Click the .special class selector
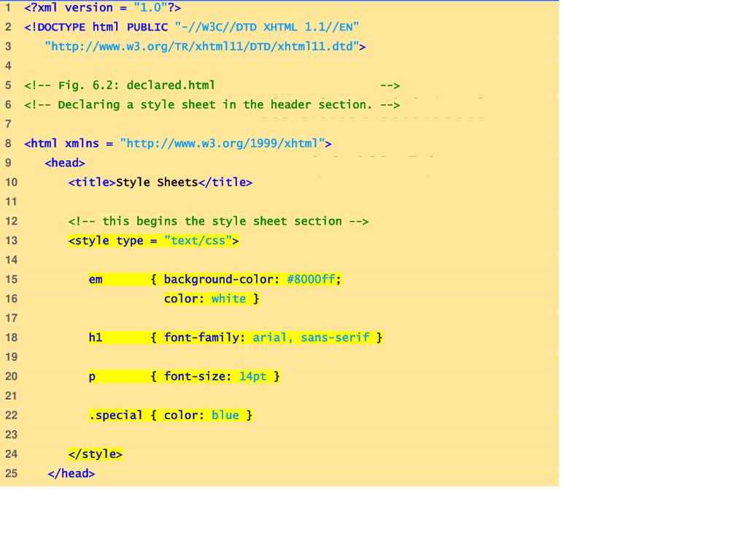The width and height of the screenshot is (747, 560). tap(115, 415)
